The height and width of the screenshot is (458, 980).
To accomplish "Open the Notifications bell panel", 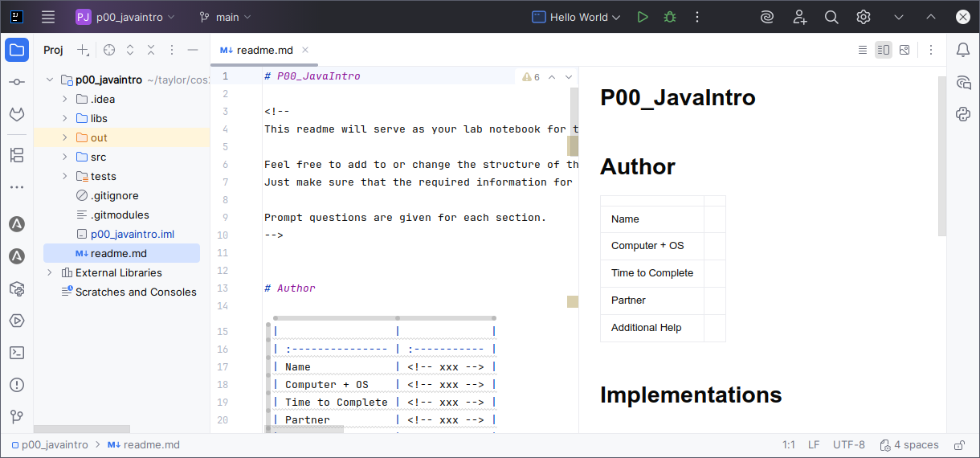I will point(963,51).
